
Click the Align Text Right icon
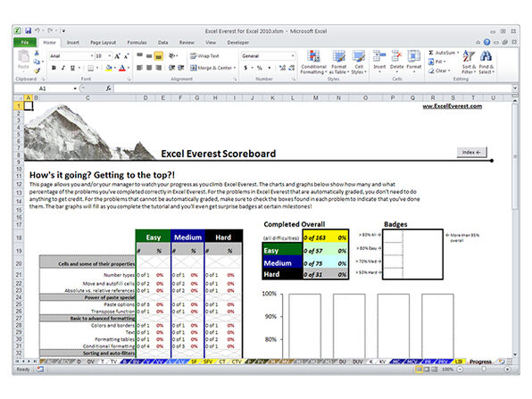point(159,68)
